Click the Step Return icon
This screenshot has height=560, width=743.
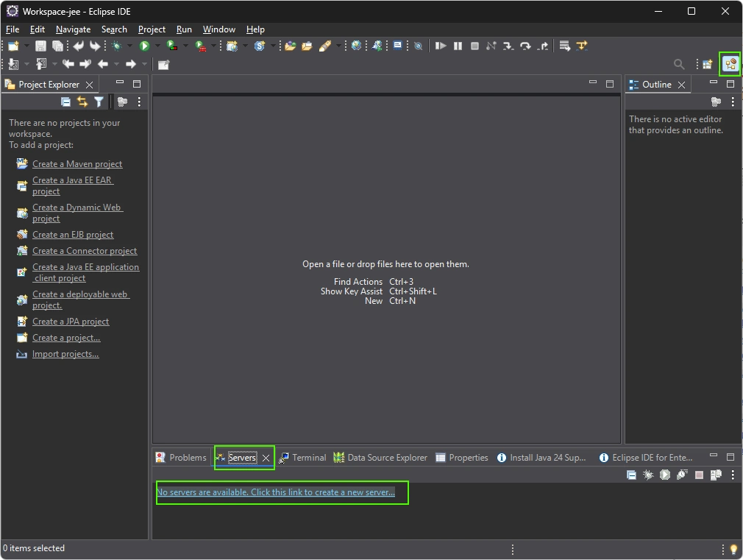pos(543,46)
